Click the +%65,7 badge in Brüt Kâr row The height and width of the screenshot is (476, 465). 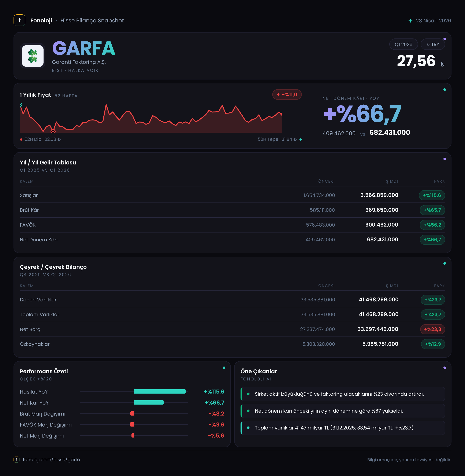pos(432,210)
